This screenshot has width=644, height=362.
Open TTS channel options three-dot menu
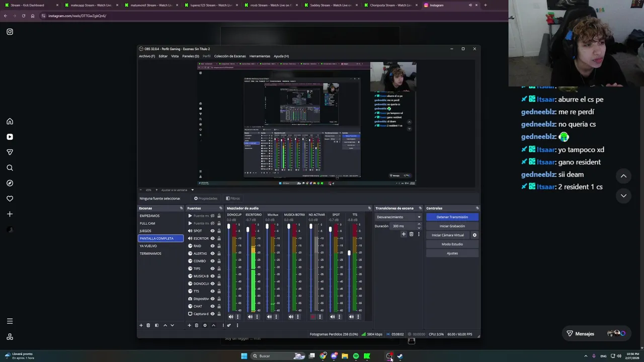(358, 317)
